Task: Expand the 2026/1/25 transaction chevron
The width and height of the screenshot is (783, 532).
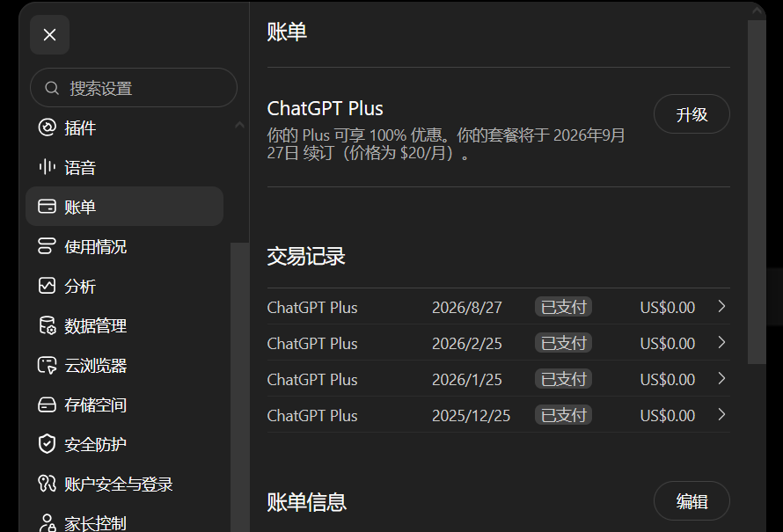Action: [721, 378]
